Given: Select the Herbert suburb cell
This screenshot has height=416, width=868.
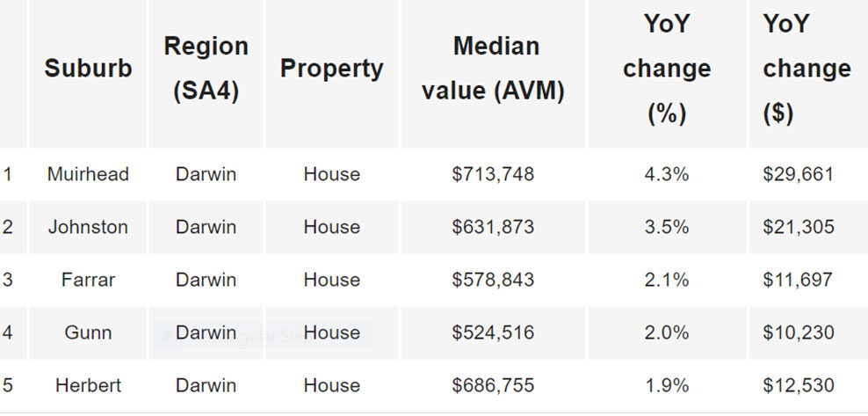Looking at the screenshot, I should tap(88, 385).
